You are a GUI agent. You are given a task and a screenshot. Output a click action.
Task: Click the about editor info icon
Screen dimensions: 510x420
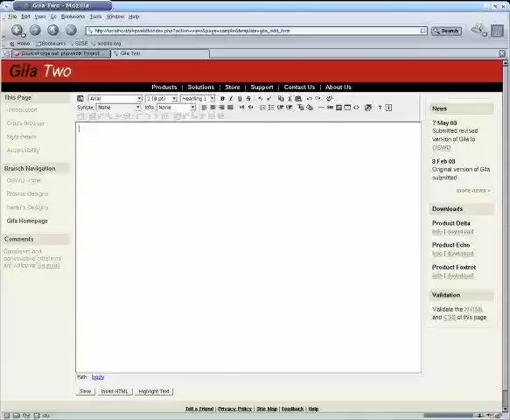(x=388, y=108)
